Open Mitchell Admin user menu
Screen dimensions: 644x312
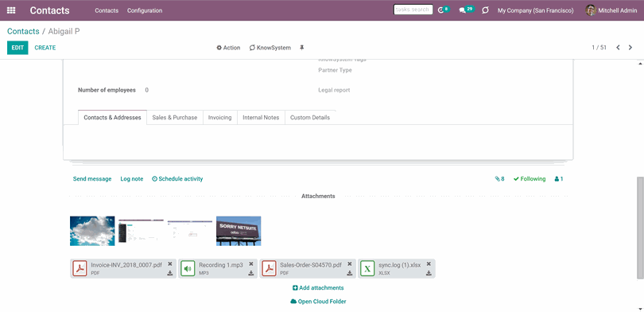click(x=611, y=10)
